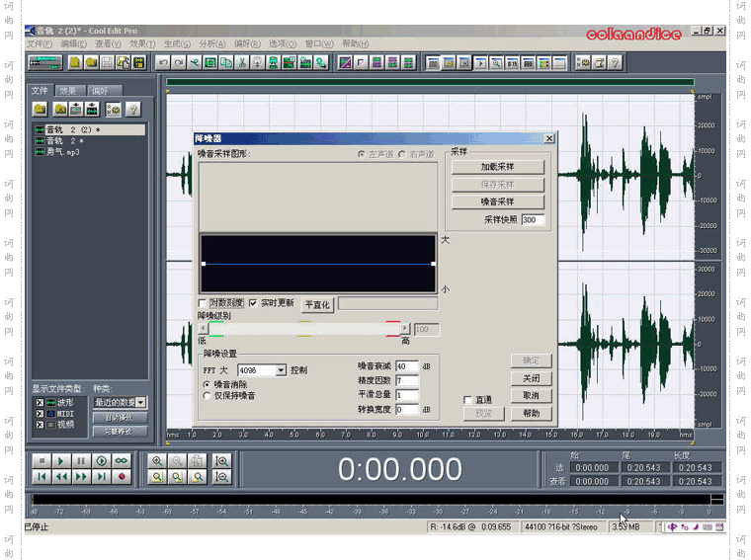The height and width of the screenshot is (560, 751).
Task: Click the Zoom out vertically icon
Action: 221,477
